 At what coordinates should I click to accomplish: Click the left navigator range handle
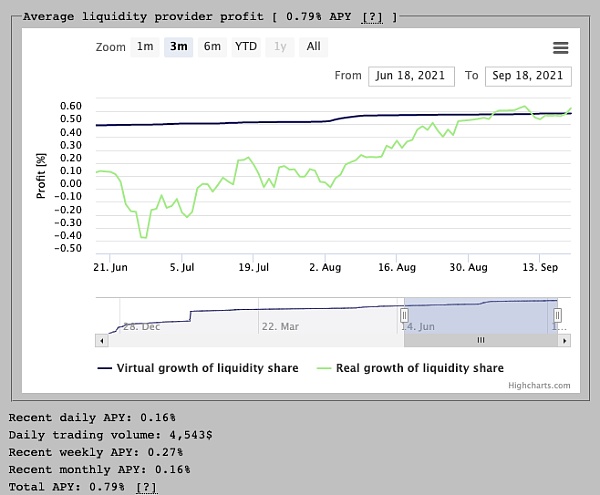pos(404,315)
